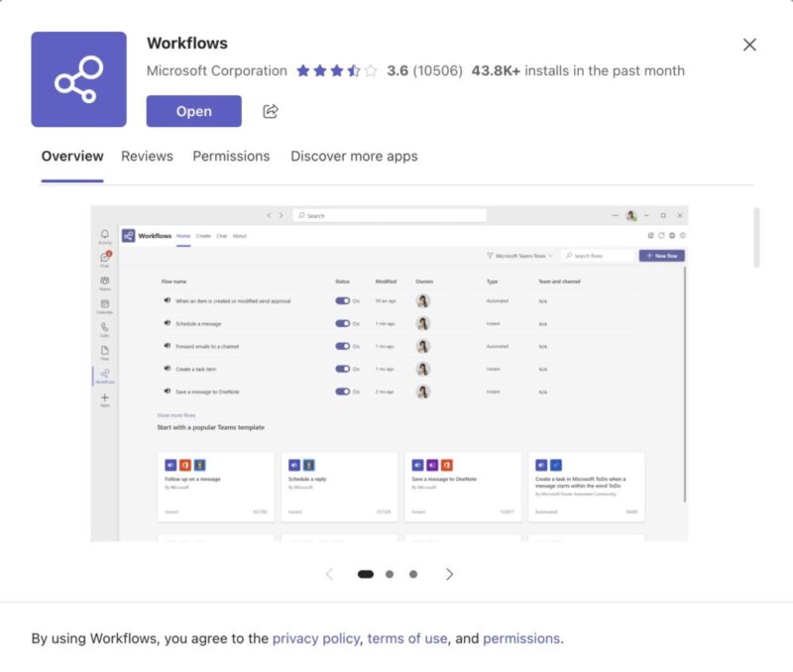The image size is (793, 672).
Task: Go to the Discover more apps tab
Action: tap(354, 157)
